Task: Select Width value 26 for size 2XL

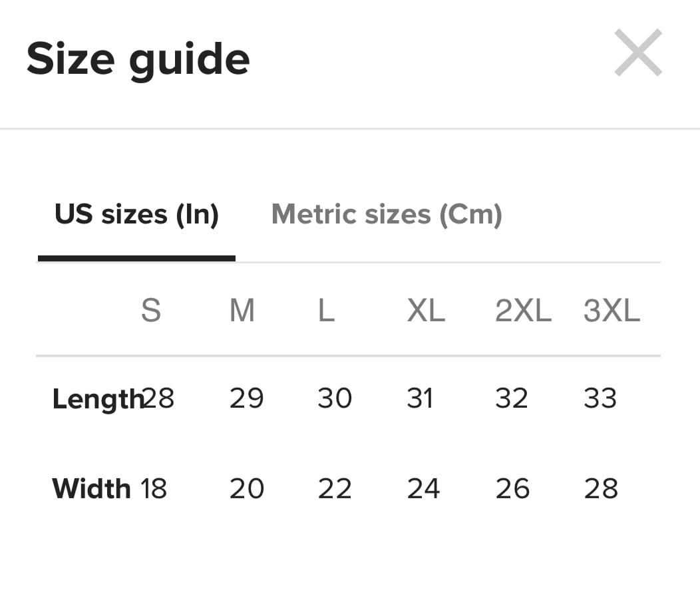Action: (x=512, y=488)
